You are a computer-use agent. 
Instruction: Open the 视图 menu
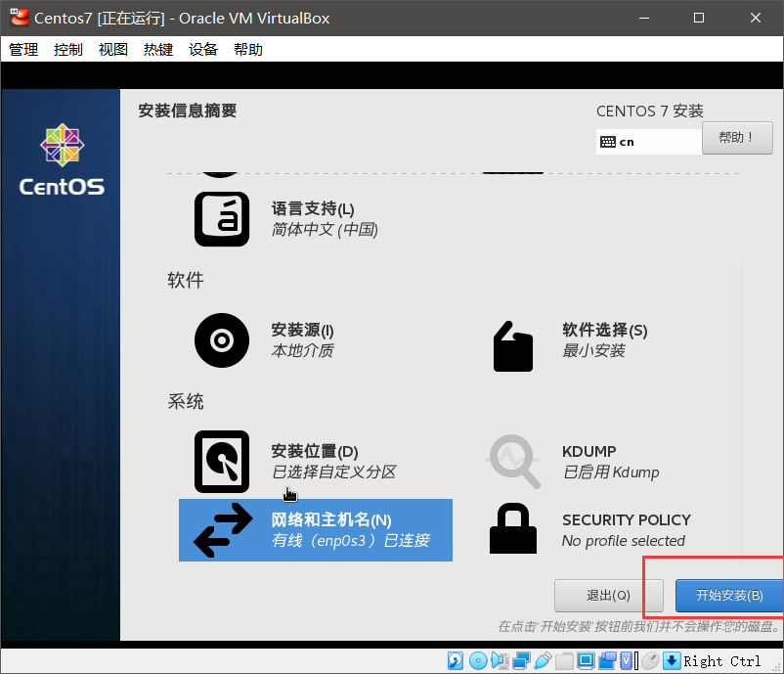tap(113, 50)
